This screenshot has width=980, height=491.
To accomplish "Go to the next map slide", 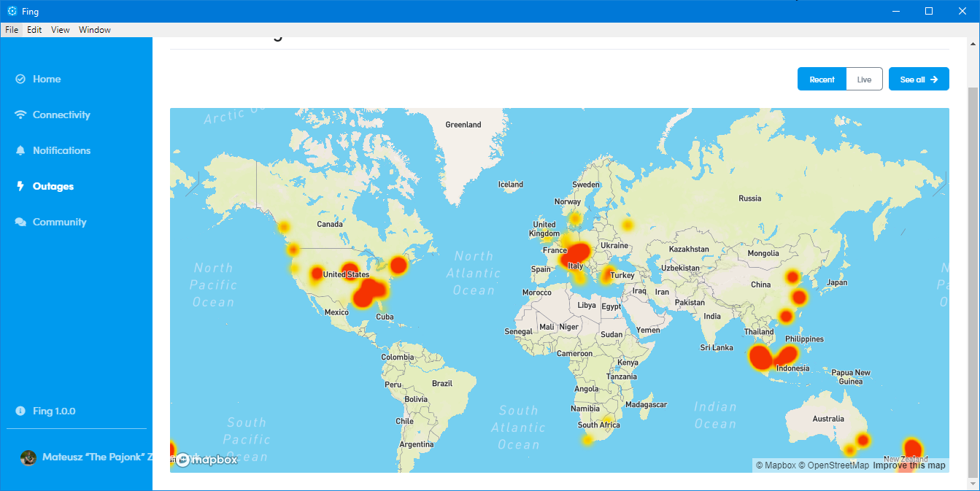I will pos(940,184).
